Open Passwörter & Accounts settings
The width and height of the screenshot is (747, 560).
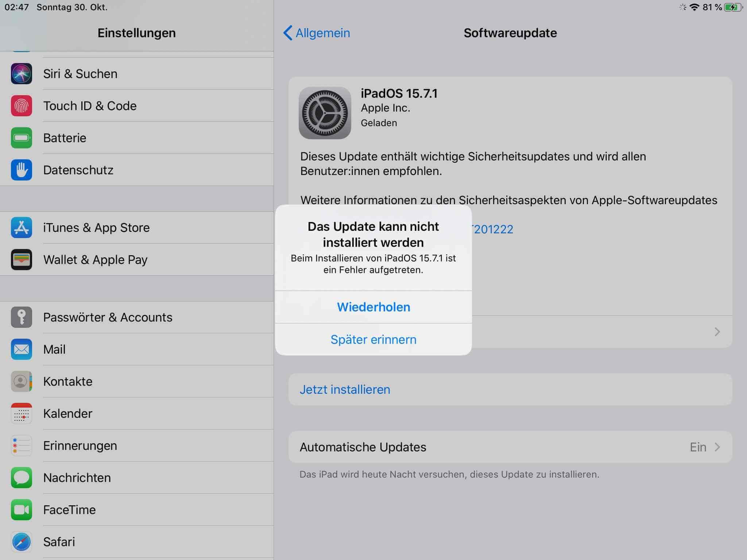tap(137, 317)
